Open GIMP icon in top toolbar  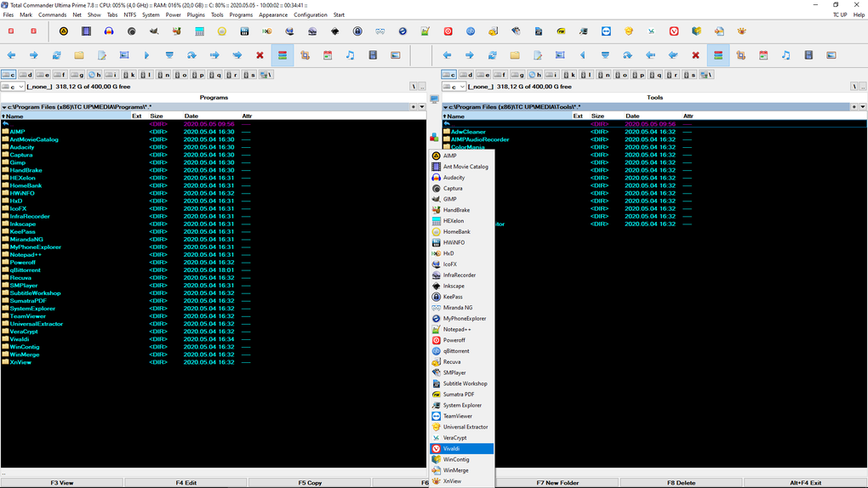point(154,31)
